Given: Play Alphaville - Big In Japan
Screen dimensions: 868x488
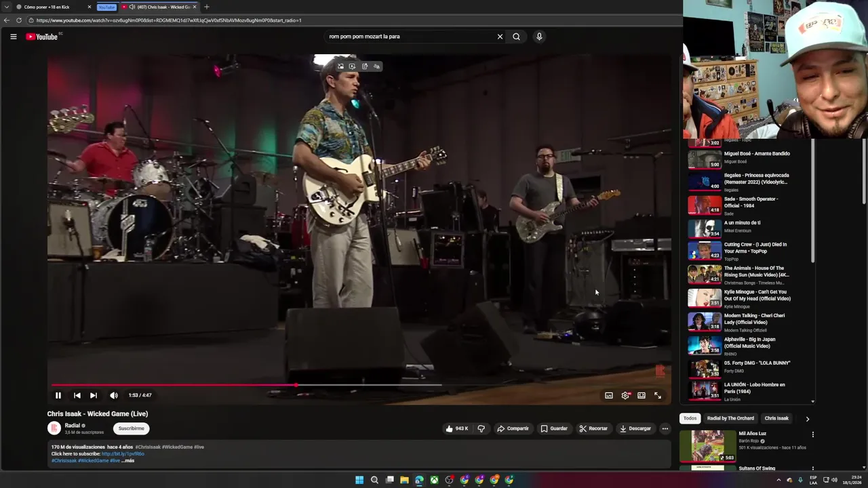Looking at the screenshot, I should pos(749,346).
